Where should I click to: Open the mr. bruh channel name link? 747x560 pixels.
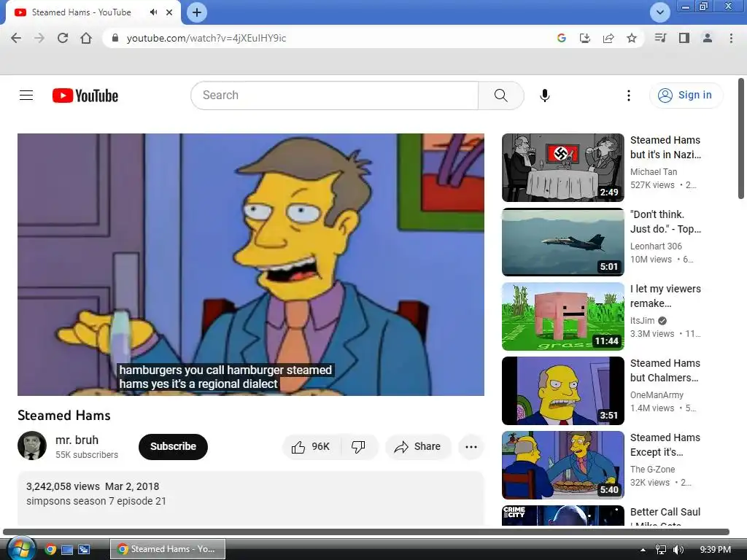tap(77, 440)
